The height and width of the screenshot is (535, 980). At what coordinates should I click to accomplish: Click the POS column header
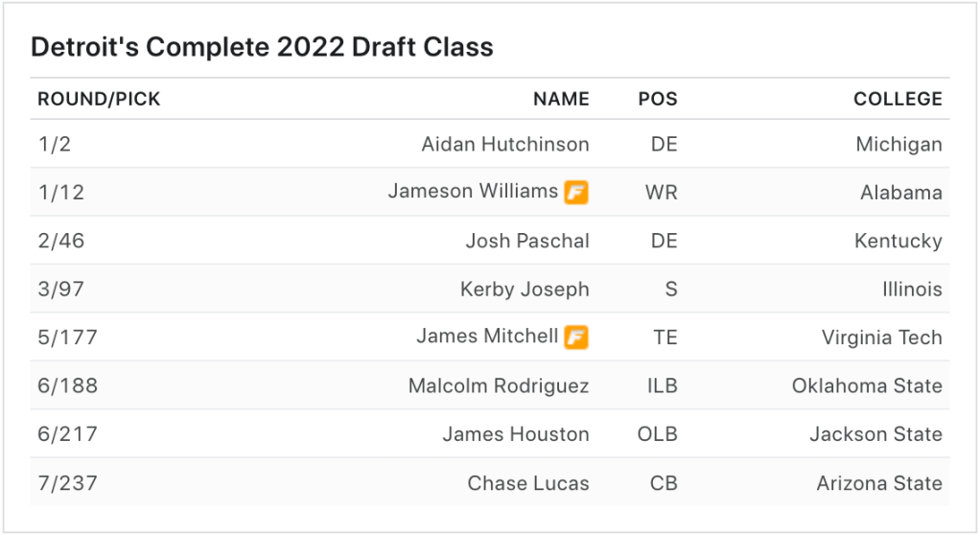[658, 99]
